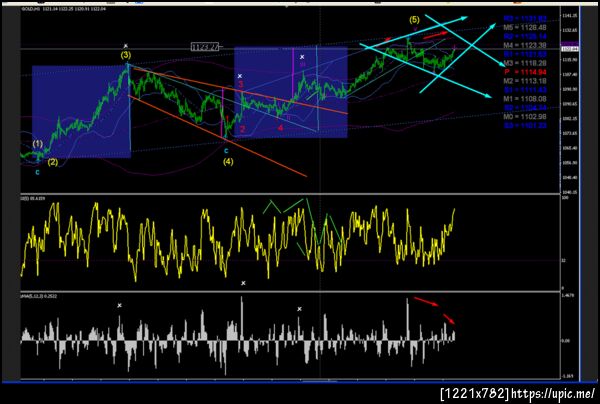Click the M2 = 1113.18 pivot level

pos(525,81)
